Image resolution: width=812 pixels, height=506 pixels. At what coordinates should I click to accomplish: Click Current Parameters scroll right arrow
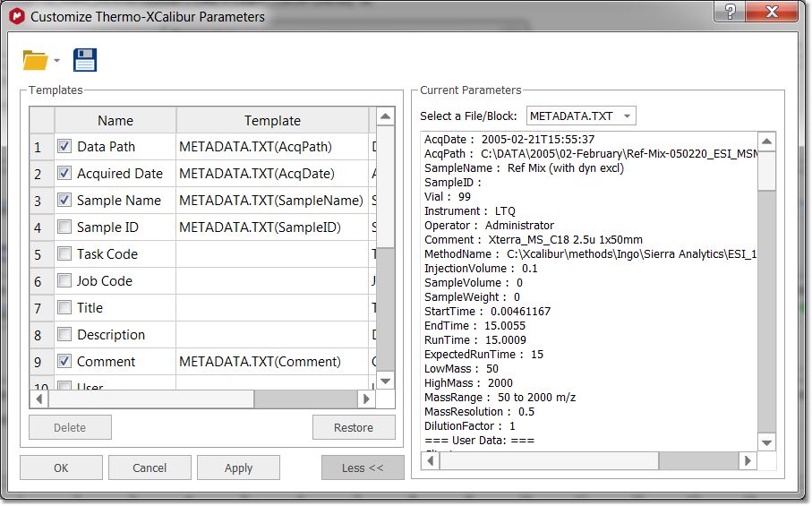click(x=748, y=460)
